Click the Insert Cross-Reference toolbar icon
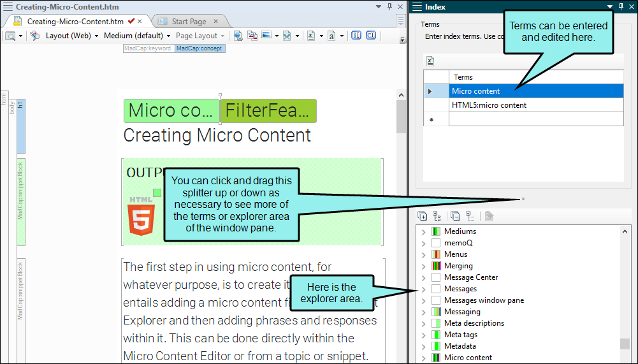Viewport: 638px width, 364px height. pos(252,36)
